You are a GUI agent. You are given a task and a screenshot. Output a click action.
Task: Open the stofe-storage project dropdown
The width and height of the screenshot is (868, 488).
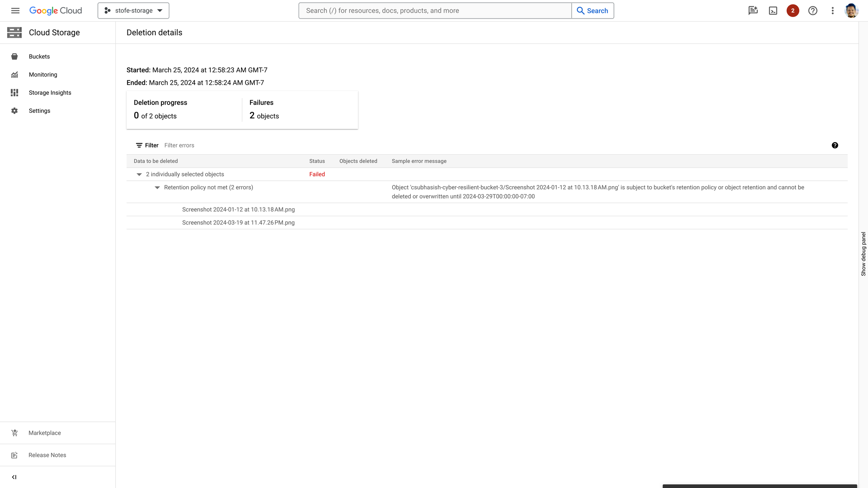[133, 11]
